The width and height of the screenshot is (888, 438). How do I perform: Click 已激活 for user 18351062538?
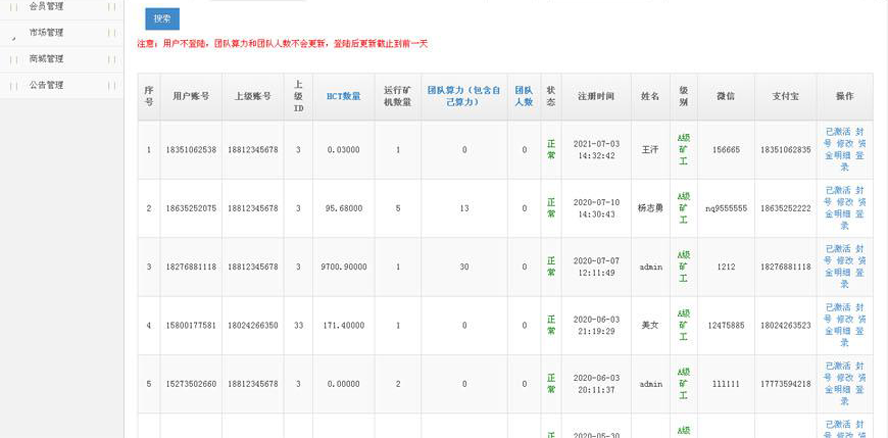click(838, 132)
